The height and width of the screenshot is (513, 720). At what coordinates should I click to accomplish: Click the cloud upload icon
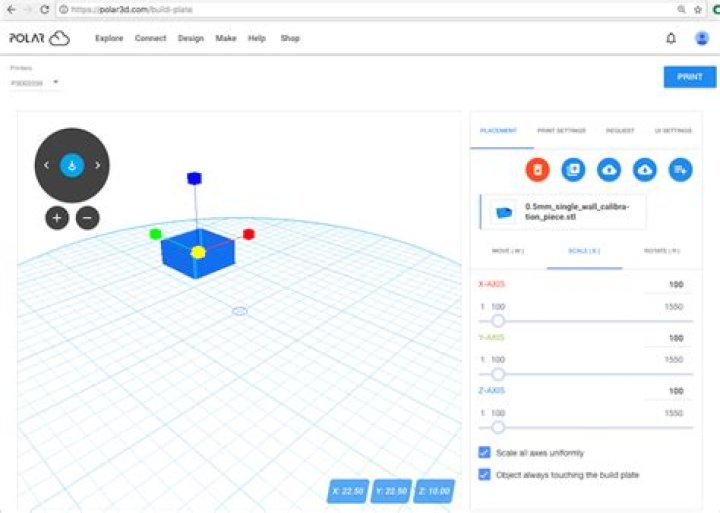(609, 170)
